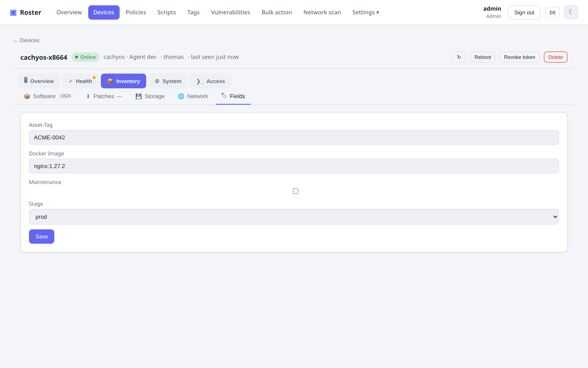Open Devices in the top navigation
Image resolution: width=588 pixels, height=368 pixels.
[104, 12]
